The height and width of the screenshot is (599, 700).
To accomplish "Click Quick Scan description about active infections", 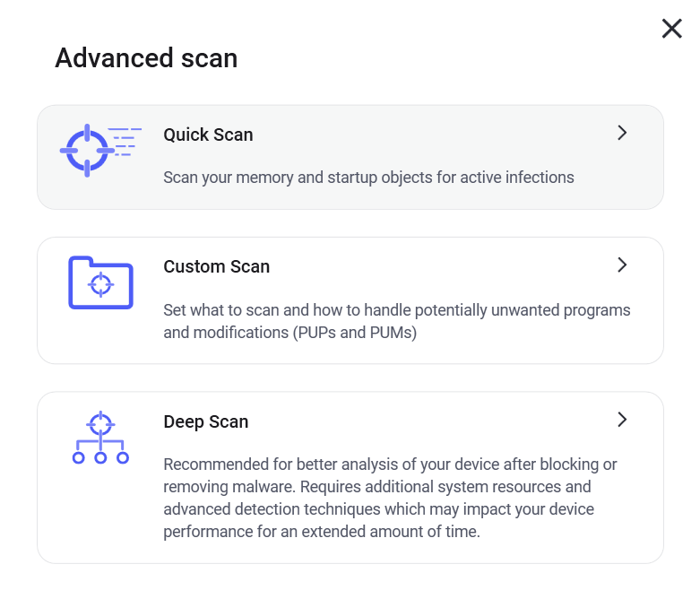I will coord(368,178).
